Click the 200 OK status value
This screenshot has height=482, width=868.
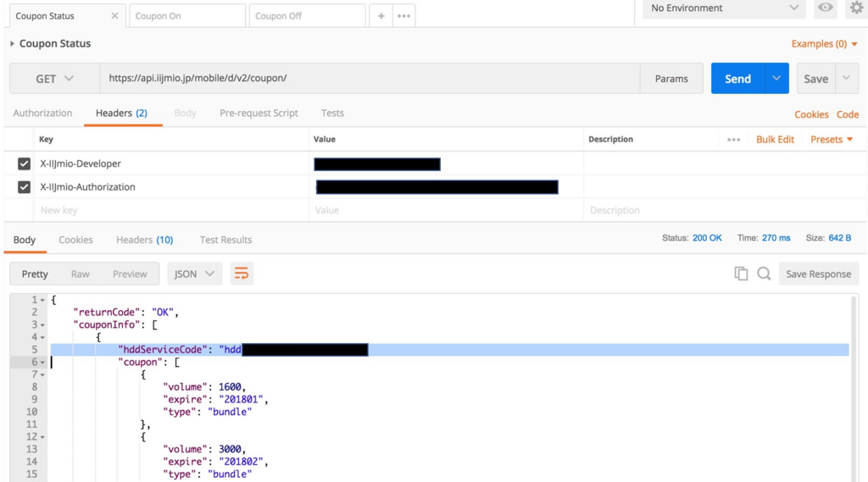pos(707,238)
